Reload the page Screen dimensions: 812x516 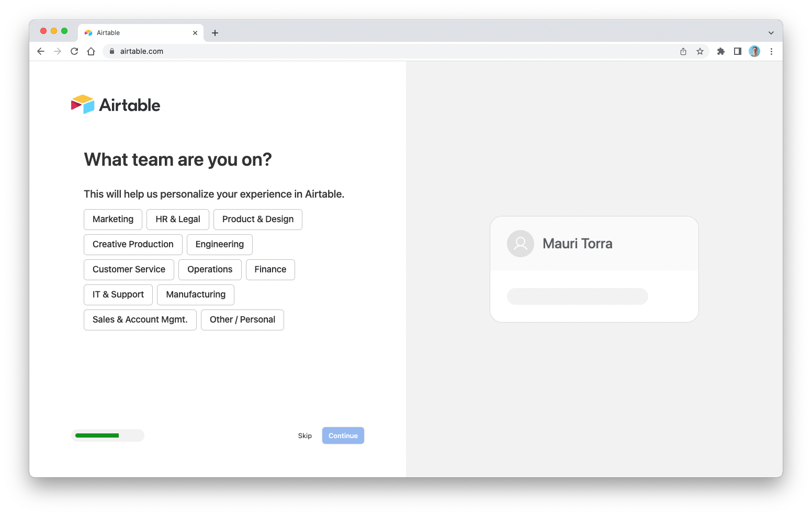tap(74, 51)
